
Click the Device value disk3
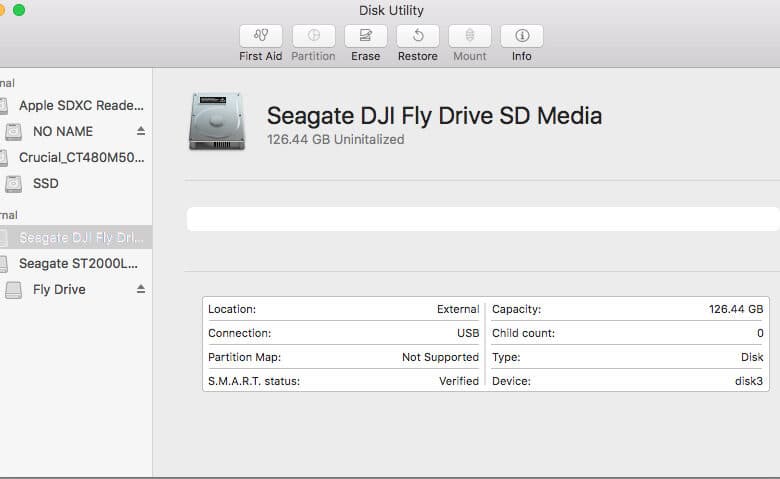[749, 381]
